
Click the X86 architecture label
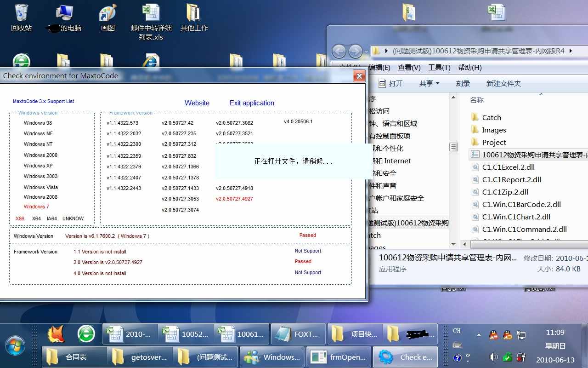(x=20, y=218)
